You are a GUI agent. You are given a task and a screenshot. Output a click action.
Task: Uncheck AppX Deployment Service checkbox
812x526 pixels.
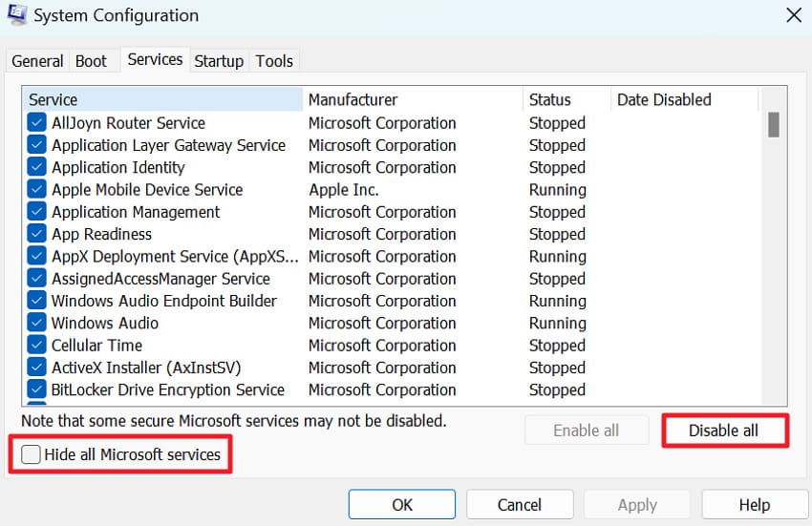pyautogui.click(x=36, y=256)
